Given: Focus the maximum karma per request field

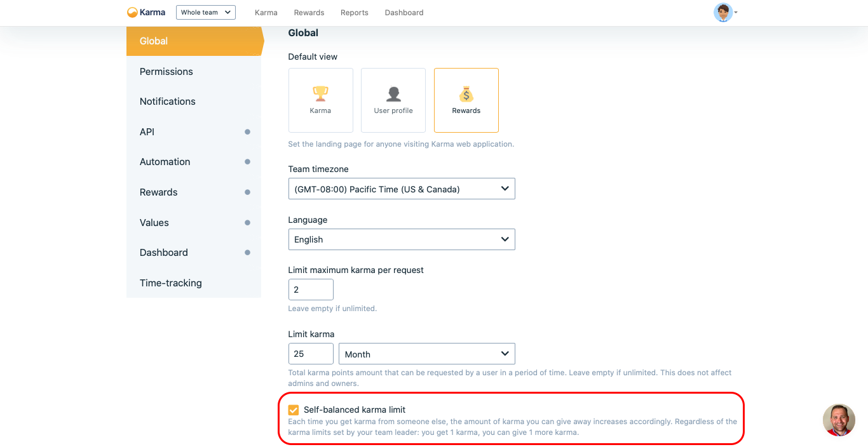Looking at the screenshot, I should tap(311, 290).
